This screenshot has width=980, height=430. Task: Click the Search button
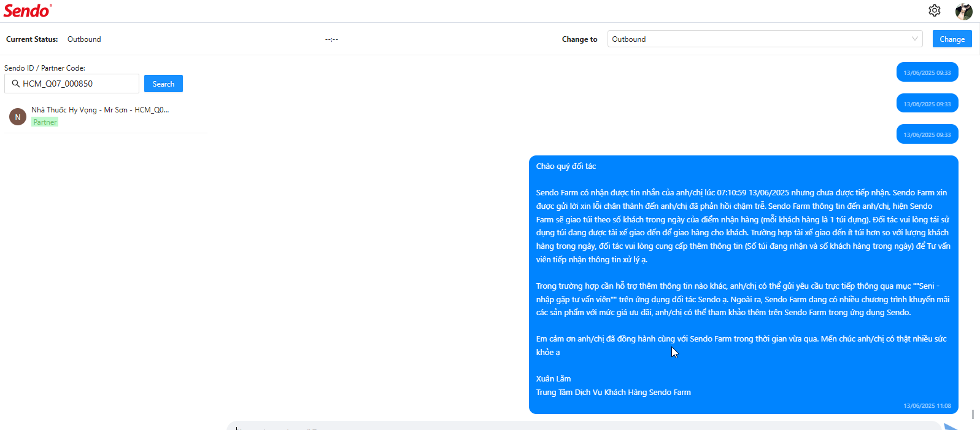[163, 84]
